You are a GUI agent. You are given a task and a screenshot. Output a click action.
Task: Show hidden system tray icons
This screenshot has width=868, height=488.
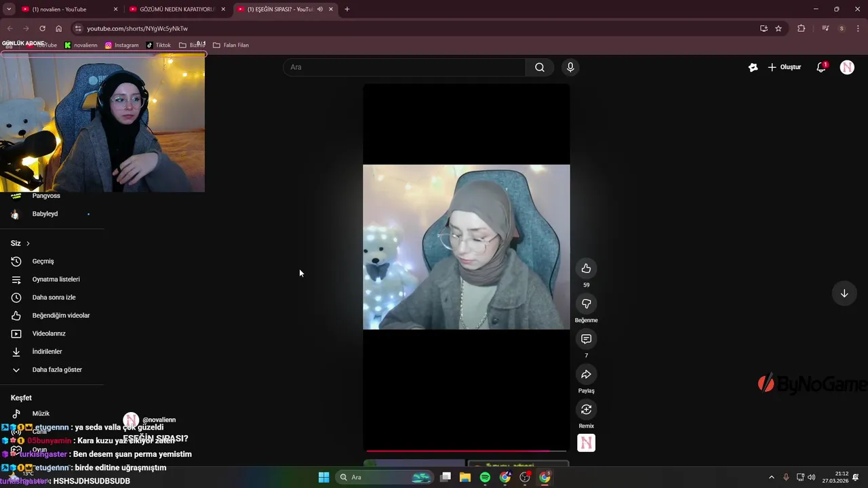[x=771, y=477]
